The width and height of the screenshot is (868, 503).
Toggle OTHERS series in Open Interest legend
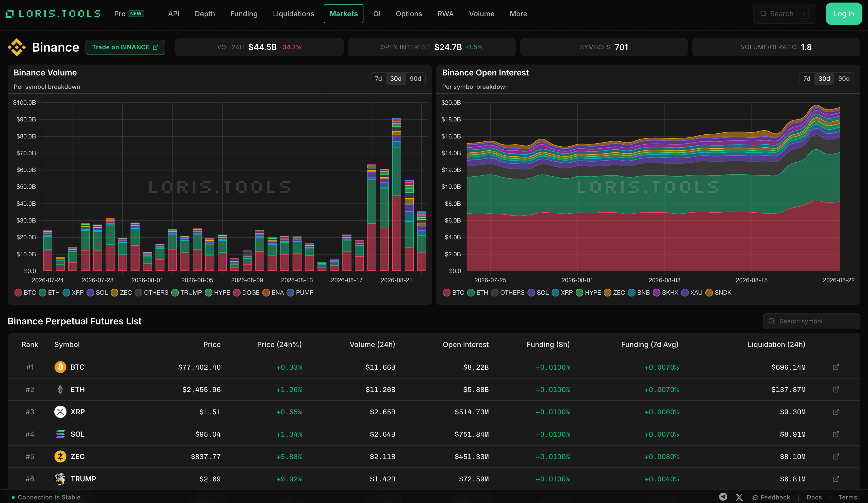pos(508,293)
